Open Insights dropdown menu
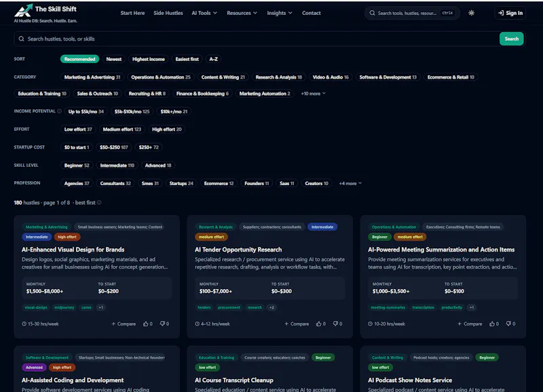The width and height of the screenshot is (543, 392). [280, 13]
